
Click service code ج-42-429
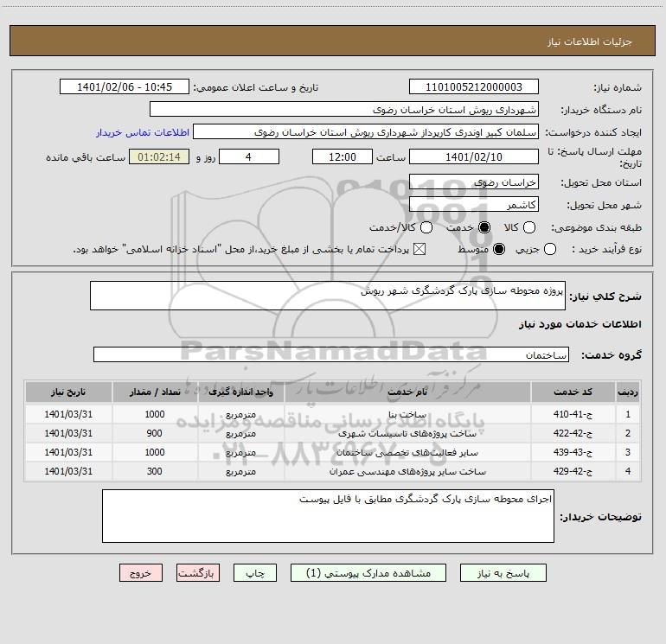[x=573, y=471]
